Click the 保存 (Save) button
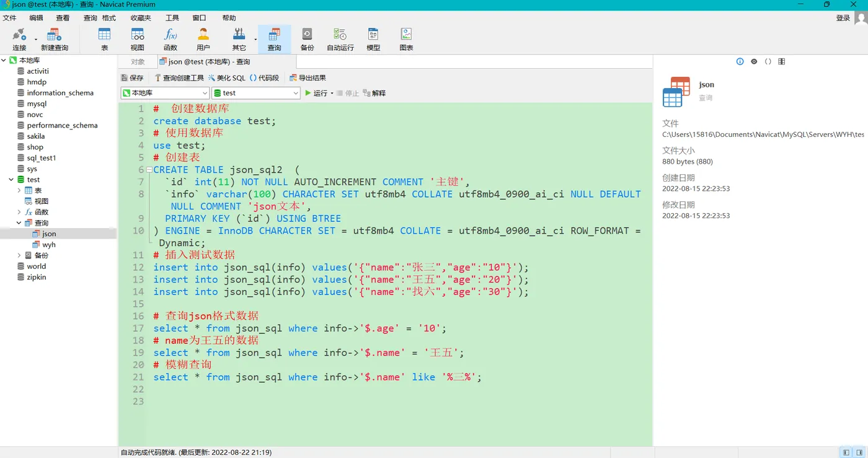The height and width of the screenshot is (458, 868). (132, 78)
